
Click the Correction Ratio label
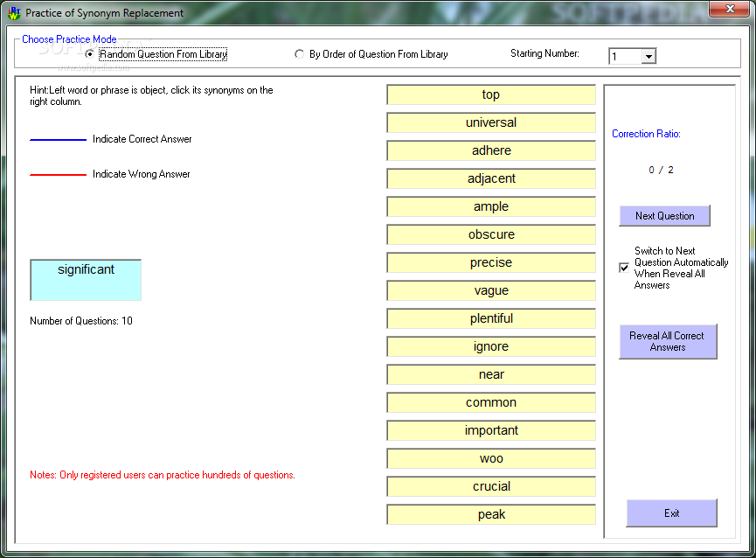pyautogui.click(x=646, y=134)
